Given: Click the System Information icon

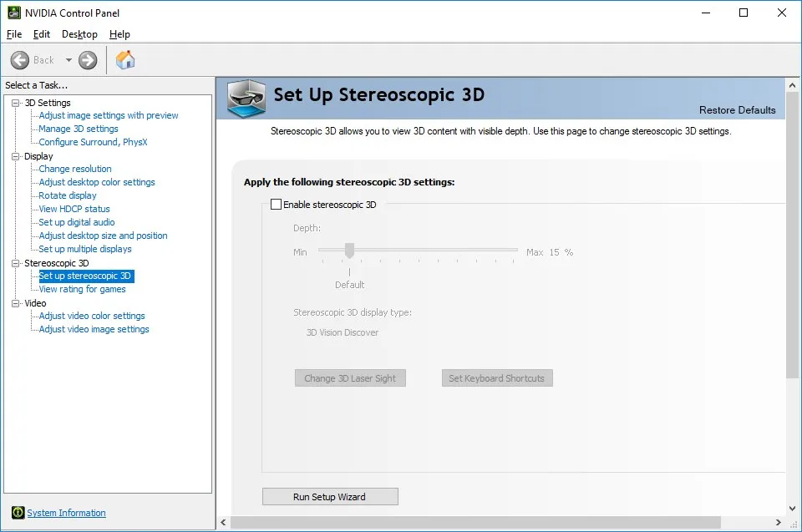Looking at the screenshot, I should (18, 512).
